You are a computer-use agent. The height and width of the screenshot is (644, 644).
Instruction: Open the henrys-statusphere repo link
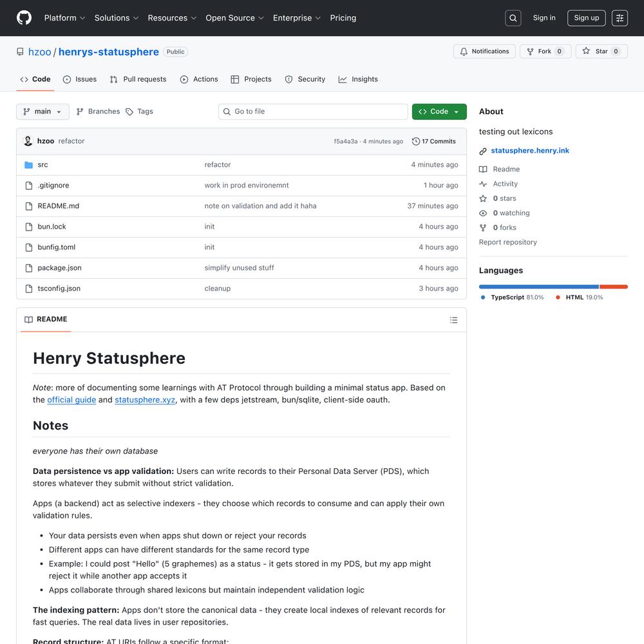point(108,52)
